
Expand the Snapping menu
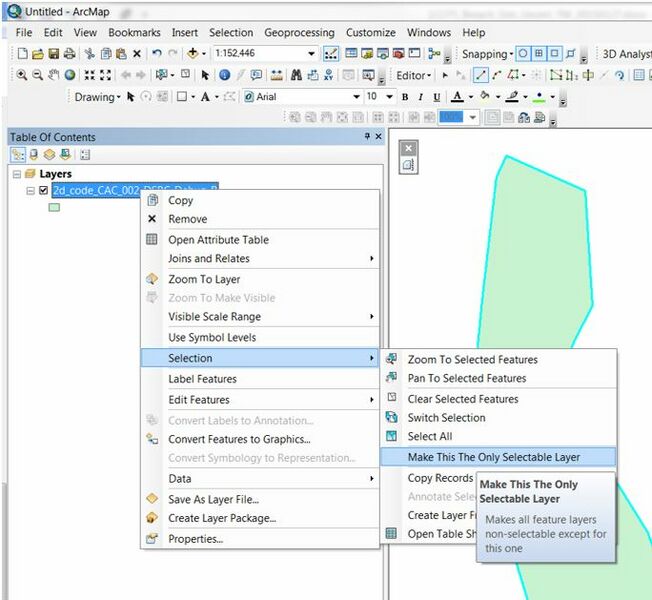[x=487, y=54]
